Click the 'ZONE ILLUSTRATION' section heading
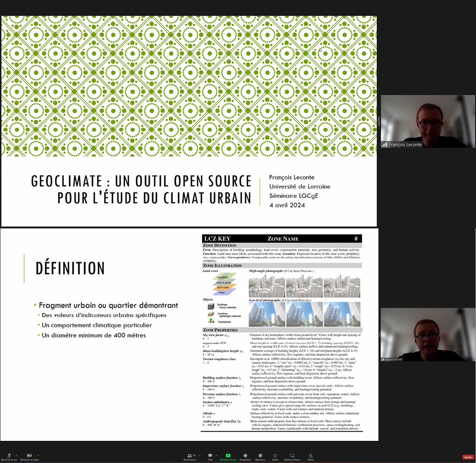The image size is (476, 463). click(222, 266)
